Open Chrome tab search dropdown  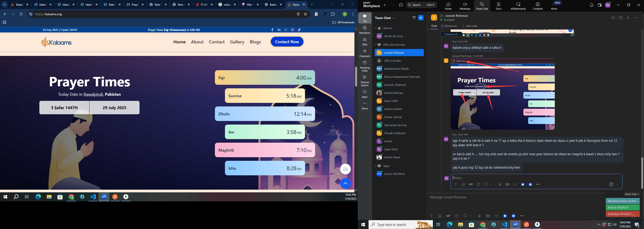(4, 4)
